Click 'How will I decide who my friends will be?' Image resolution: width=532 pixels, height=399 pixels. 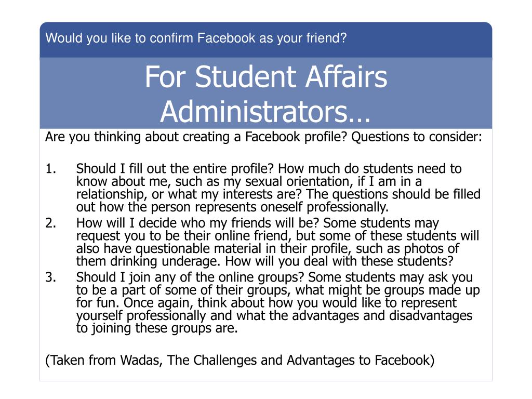coord(198,223)
